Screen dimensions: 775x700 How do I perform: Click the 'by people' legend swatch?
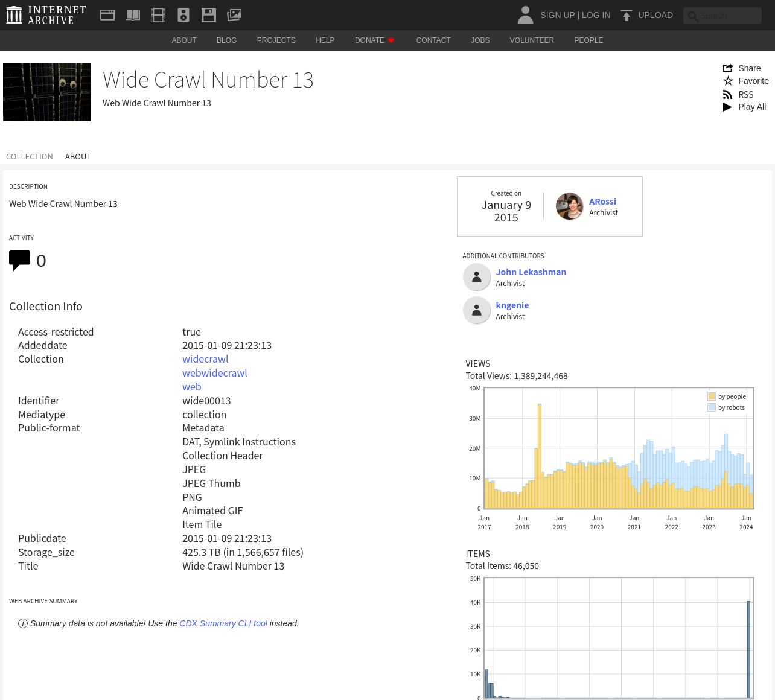[x=712, y=396]
